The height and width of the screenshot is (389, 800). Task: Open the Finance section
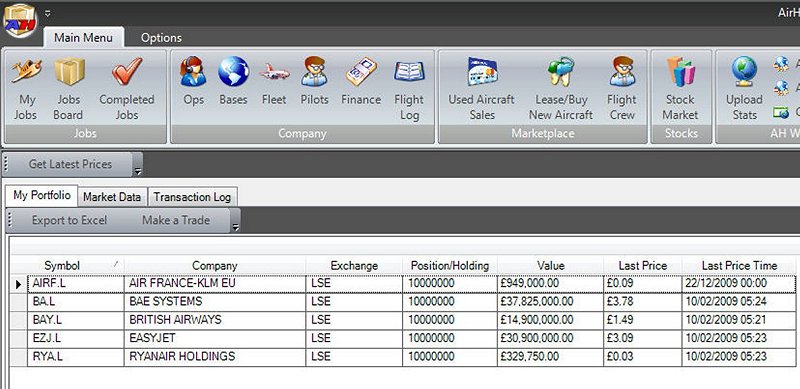click(x=361, y=82)
